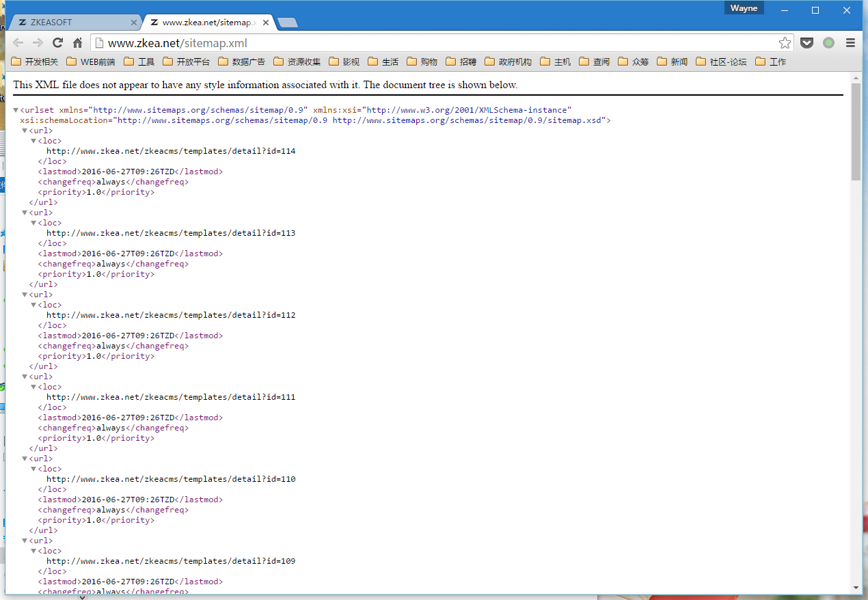Image resolution: width=868 pixels, height=600 pixels.
Task: Collapse the url node containing id=109
Action: (25, 541)
